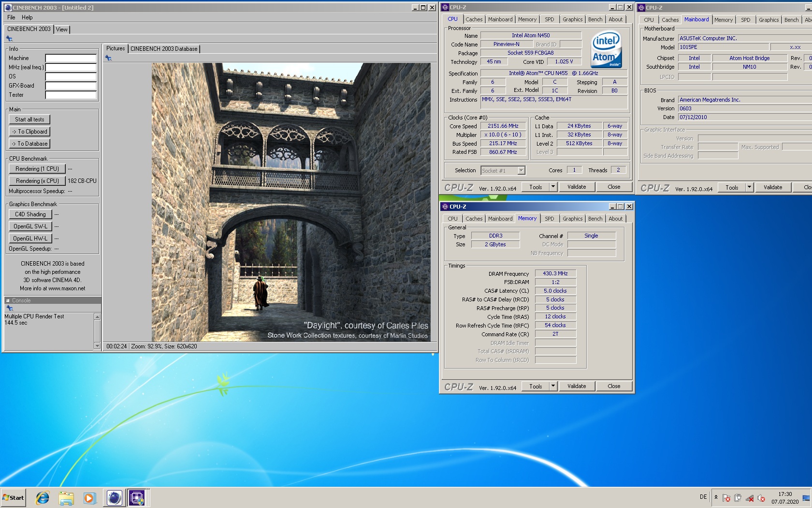Click Validate in CPU-Z Mainboard window
This screenshot has width=812, height=508.
(773, 187)
